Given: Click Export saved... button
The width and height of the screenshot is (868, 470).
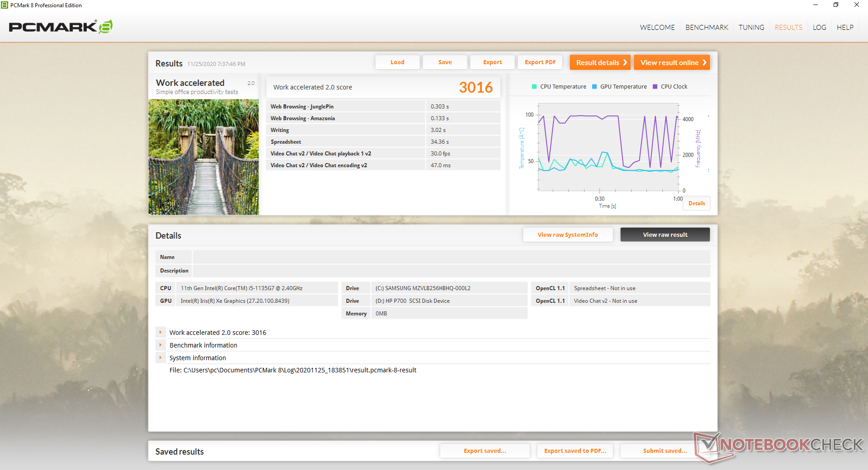Looking at the screenshot, I should tap(485, 451).
